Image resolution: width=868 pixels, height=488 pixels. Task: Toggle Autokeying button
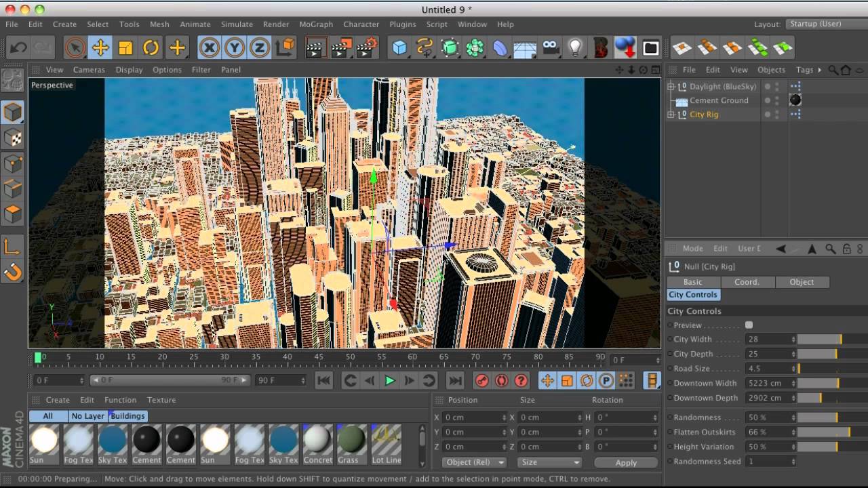[x=501, y=381]
